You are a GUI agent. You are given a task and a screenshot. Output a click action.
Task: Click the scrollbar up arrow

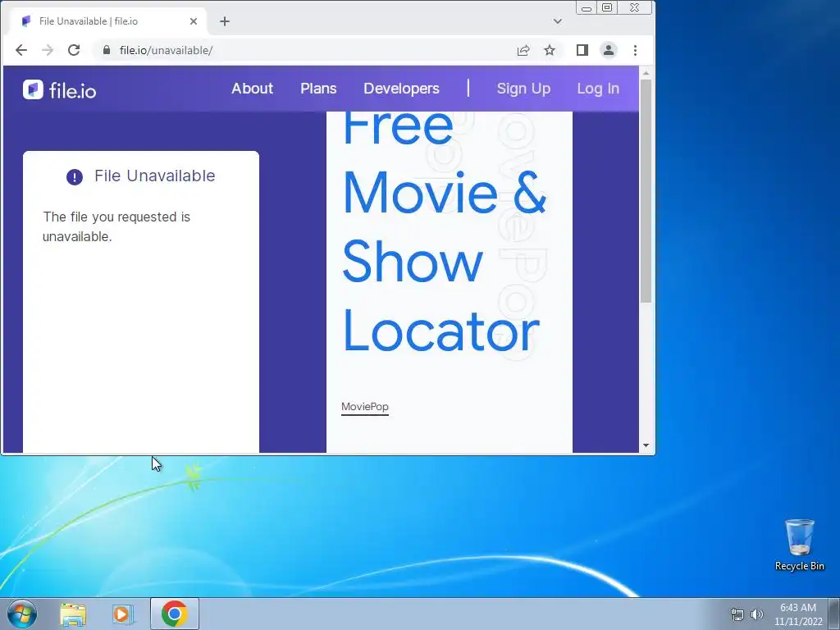[646, 73]
